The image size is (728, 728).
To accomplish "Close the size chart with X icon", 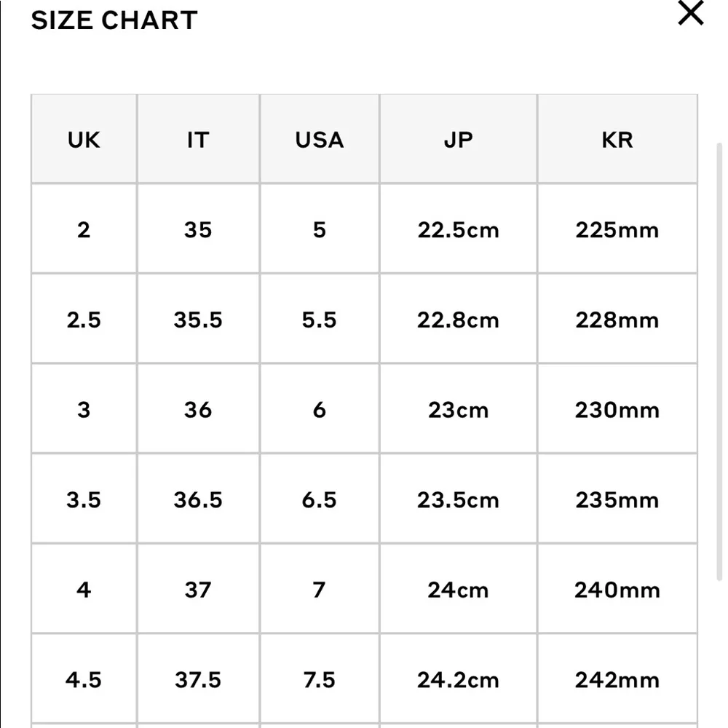I will coord(690,13).
